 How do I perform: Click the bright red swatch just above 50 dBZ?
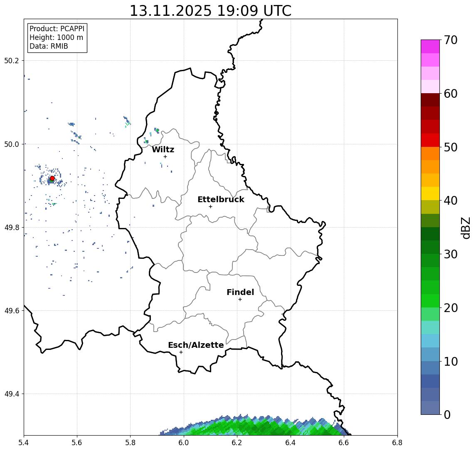[x=430, y=140]
